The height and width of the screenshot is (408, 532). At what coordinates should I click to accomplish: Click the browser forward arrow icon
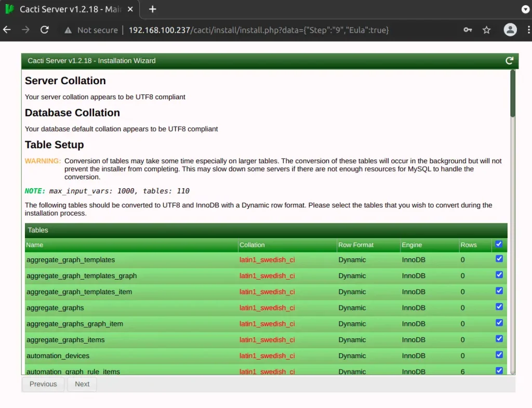[x=25, y=30]
